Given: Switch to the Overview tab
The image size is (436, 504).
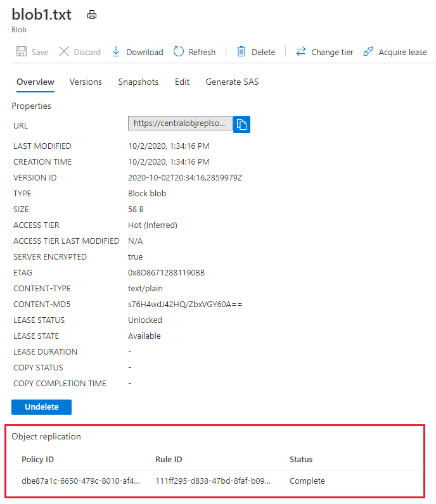Looking at the screenshot, I should [35, 82].
